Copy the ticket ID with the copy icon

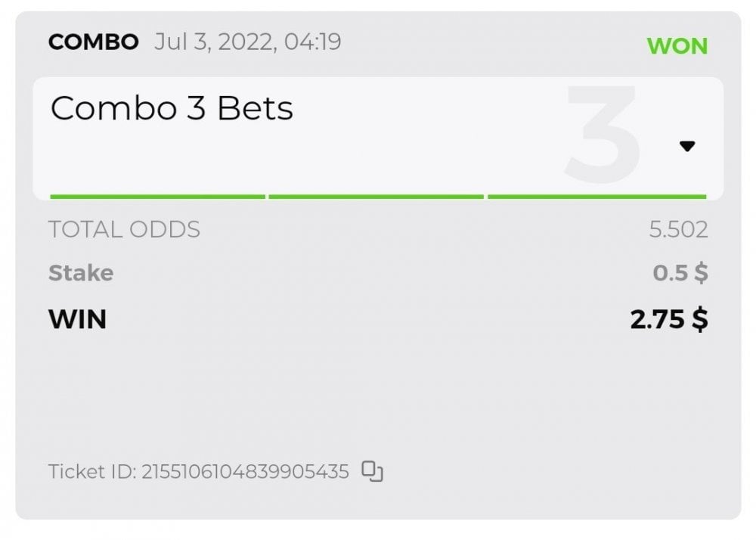pos(372,472)
